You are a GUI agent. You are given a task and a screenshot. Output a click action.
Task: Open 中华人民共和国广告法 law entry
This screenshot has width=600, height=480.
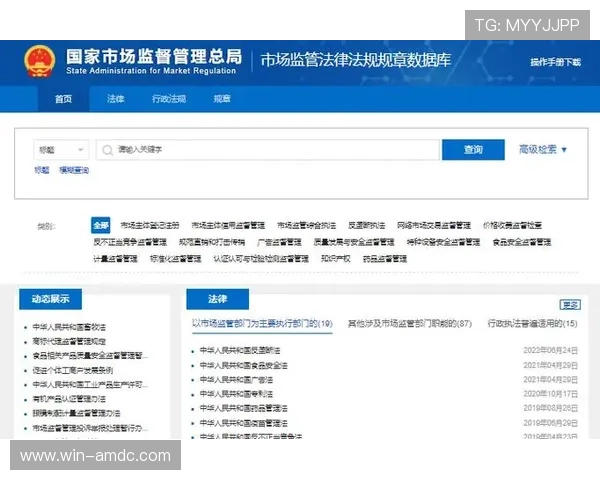click(236, 380)
